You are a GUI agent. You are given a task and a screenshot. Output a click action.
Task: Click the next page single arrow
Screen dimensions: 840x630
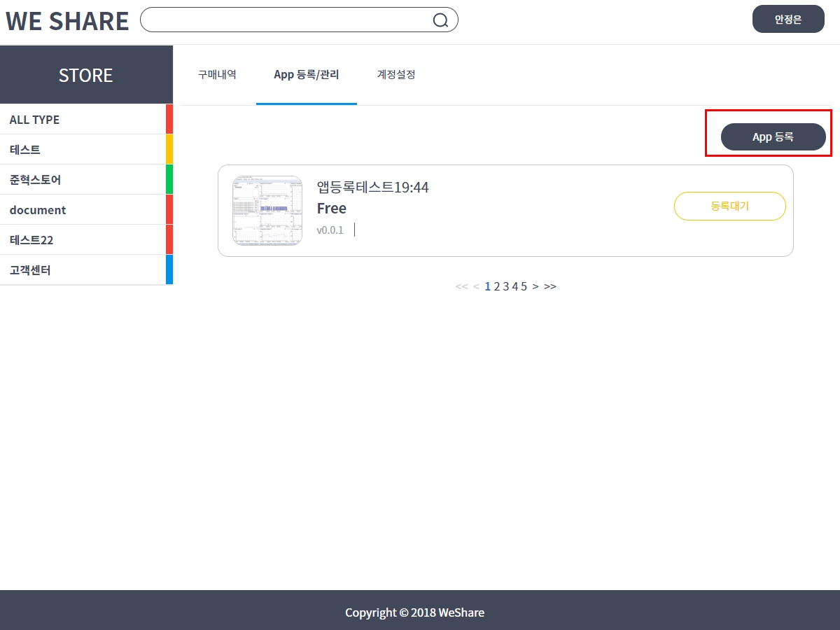point(535,286)
